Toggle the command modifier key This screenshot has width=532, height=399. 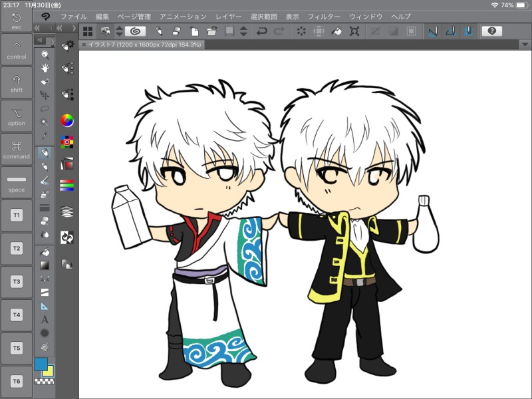coord(16,149)
